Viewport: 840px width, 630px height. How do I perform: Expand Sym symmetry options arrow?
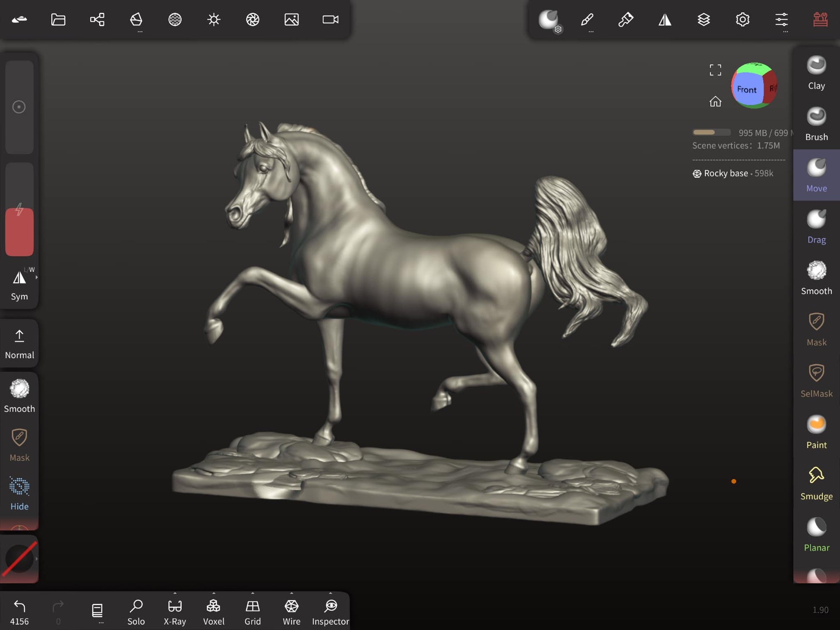click(x=37, y=277)
